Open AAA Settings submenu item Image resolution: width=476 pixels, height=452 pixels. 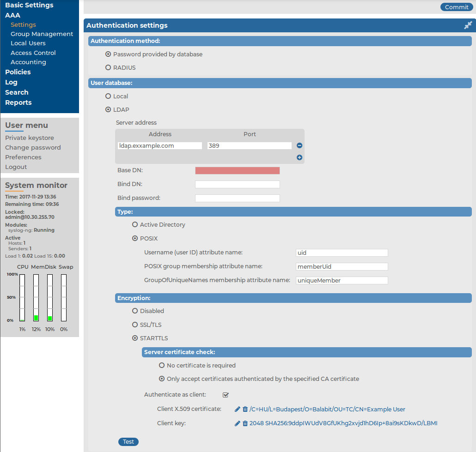(23, 24)
